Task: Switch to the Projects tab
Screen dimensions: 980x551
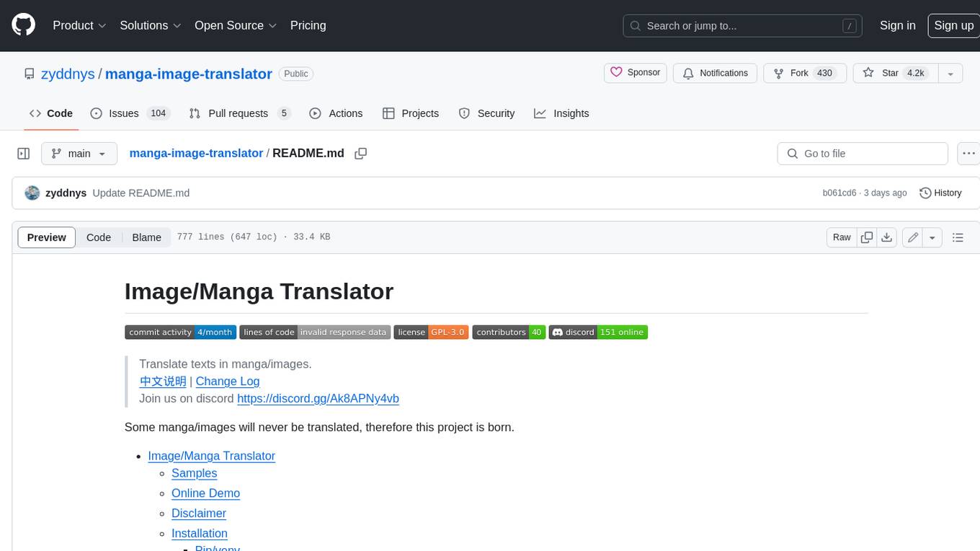Action: click(x=411, y=113)
